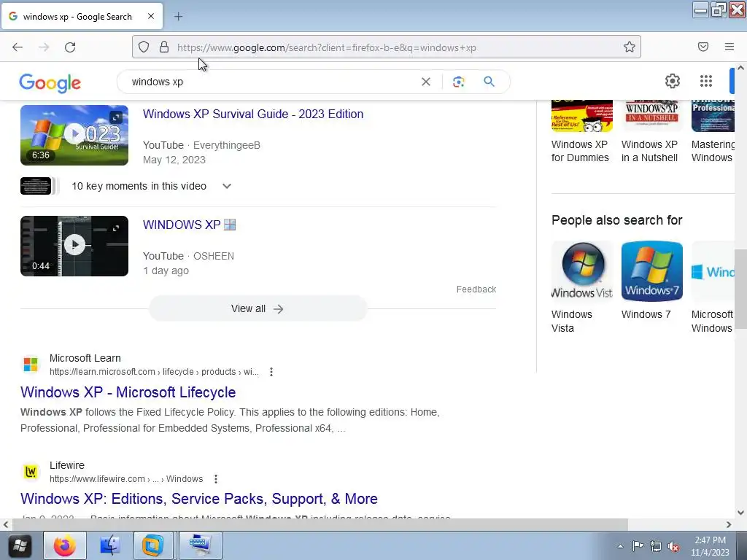The height and width of the screenshot is (560, 747).
Task: Open the VirtualBox-style taskbar icon
Action: click(x=152, y=545)
